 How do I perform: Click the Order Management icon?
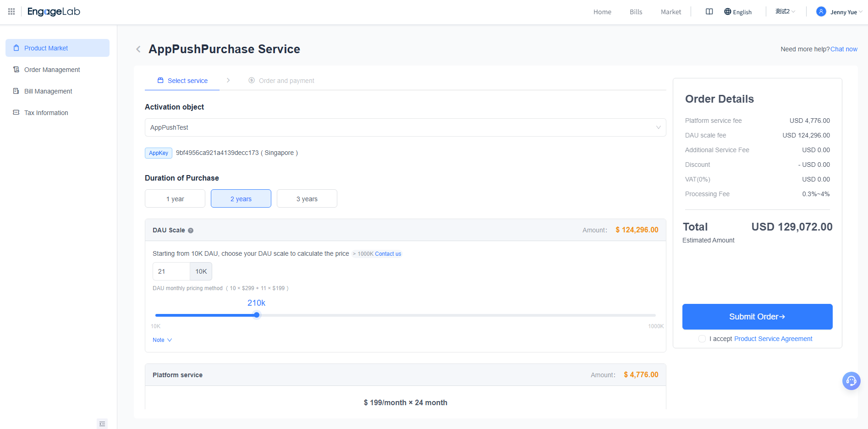pos(16,69)
